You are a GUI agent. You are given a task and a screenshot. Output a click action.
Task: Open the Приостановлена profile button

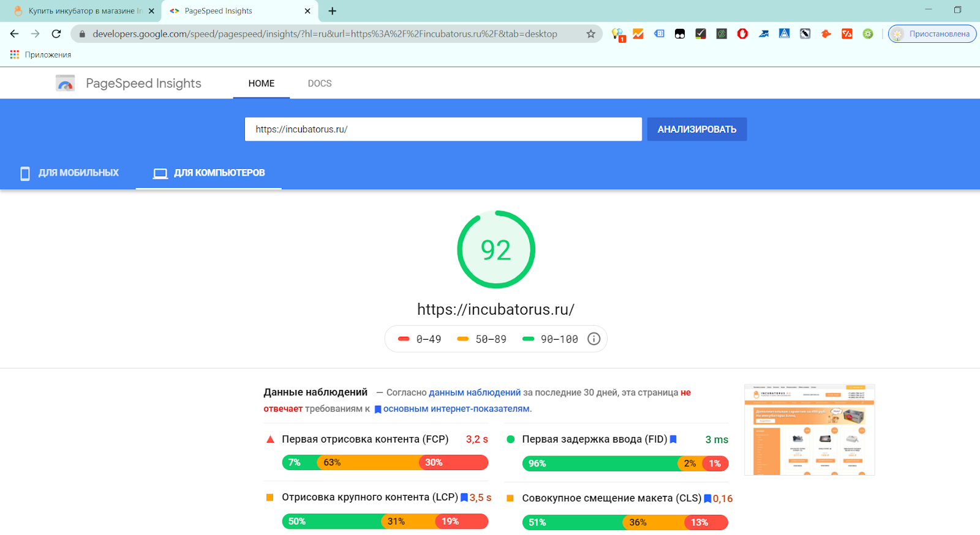[x=932, y=34]
